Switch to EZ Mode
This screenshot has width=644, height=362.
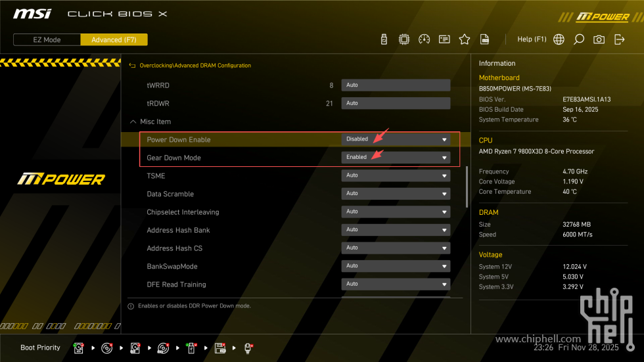click(47, 39)
